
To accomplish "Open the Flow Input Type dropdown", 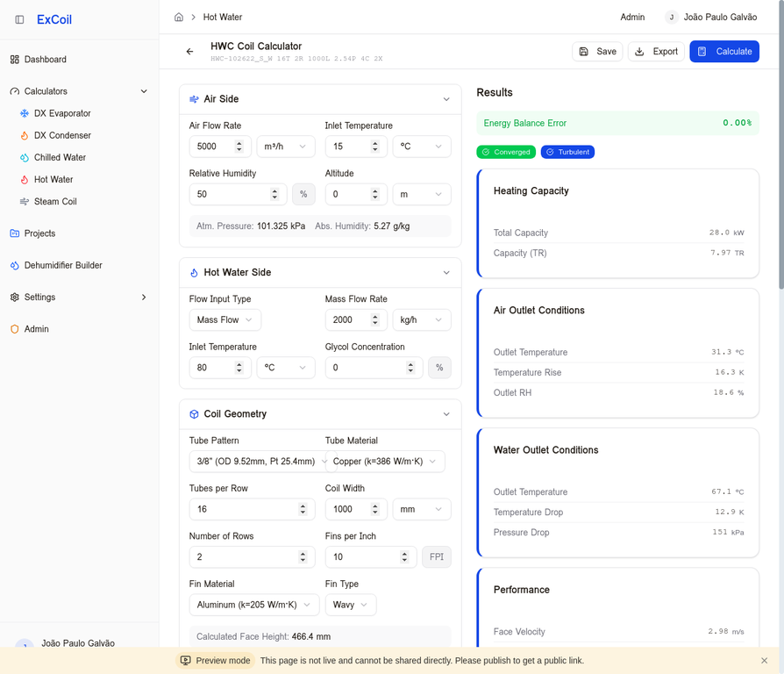I will tap(225, 320).
